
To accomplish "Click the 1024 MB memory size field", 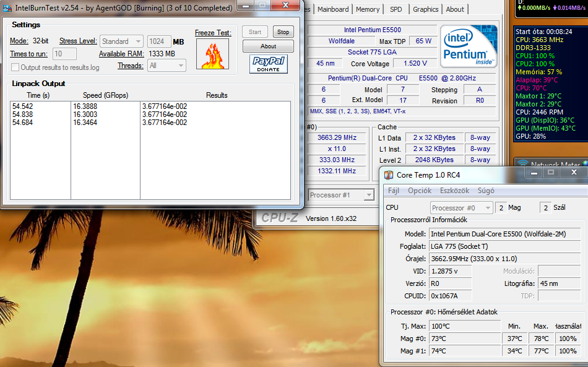I will [x=159, y=41].
